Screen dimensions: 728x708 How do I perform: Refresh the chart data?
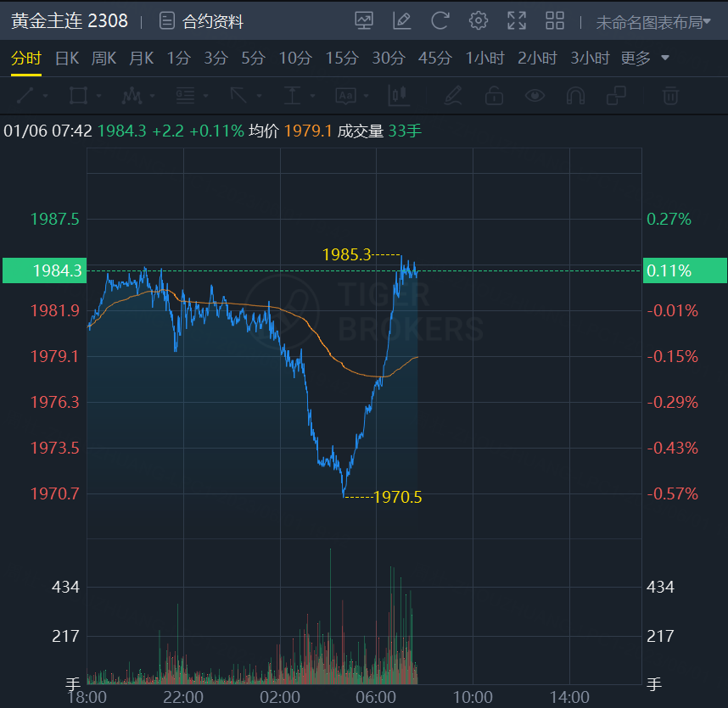(x=440, y=21)
